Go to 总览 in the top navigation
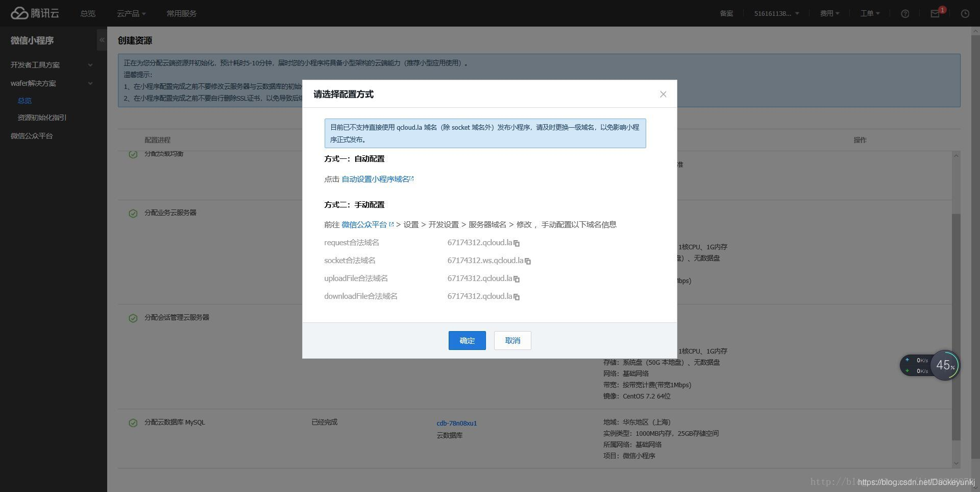The image size is (980, 492). (88, 14)
